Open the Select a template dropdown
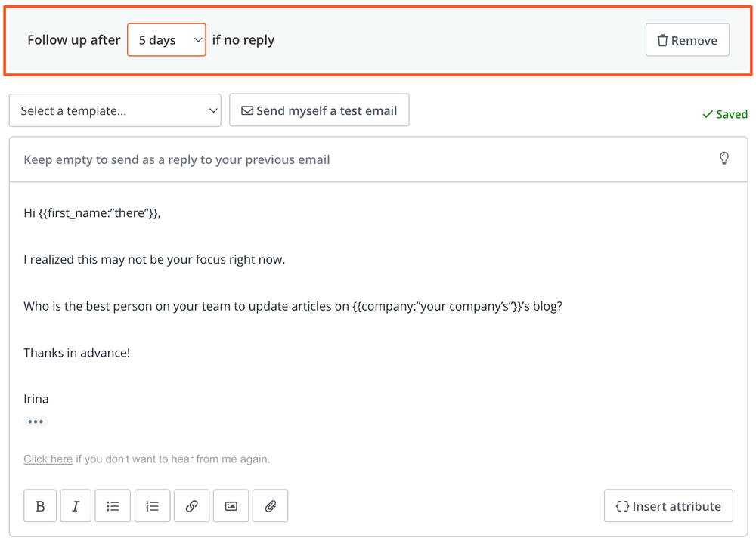This screenshot has height=544, width=756. (x=115, y=110)
